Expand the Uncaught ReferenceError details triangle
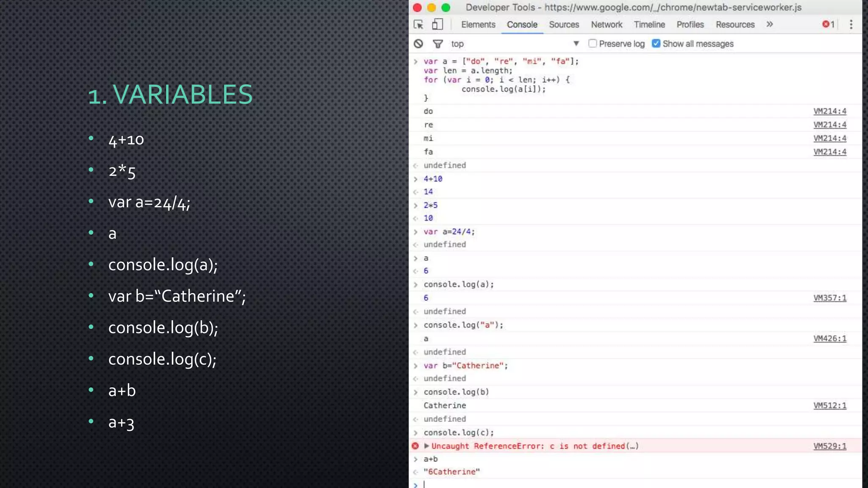The image size is (868, 488). pos(426,446)
